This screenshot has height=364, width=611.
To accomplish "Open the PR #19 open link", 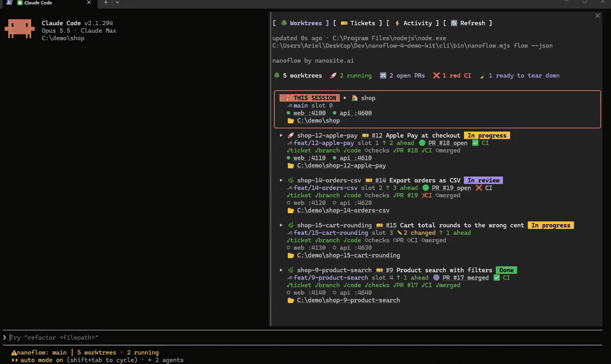I will coord(451,188).
